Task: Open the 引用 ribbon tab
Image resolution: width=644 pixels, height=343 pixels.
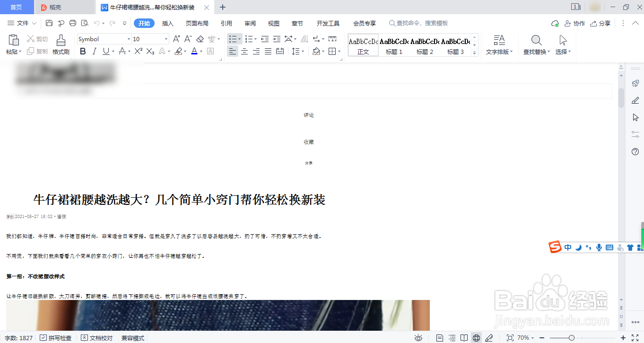Action: [226, 23]
